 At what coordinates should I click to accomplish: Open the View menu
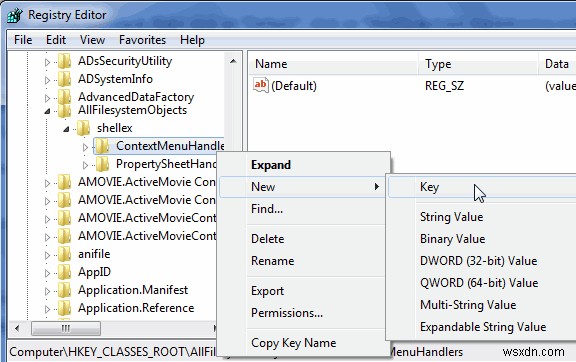coord(92,40)
